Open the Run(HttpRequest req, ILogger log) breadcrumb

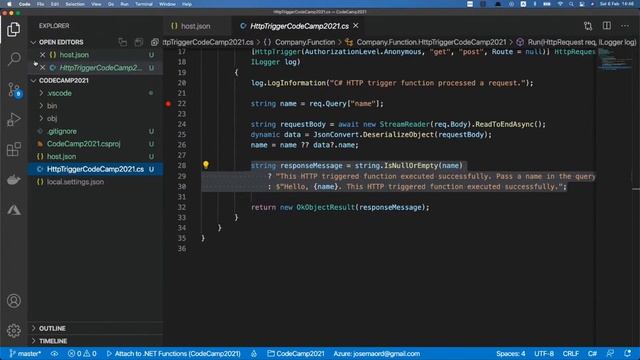pos(576,42)
